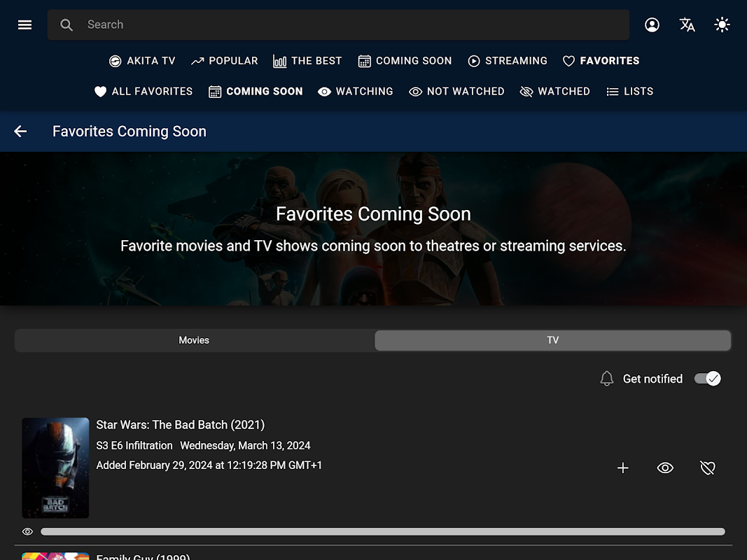Screen dimensions: 747x560
Task: Open the user account profile icon
Action: pyautogui.click(x=652, y=24)
